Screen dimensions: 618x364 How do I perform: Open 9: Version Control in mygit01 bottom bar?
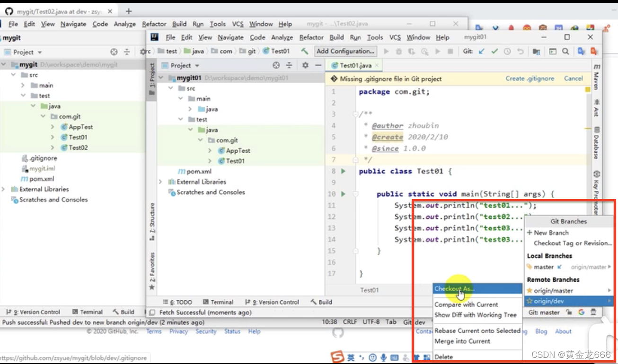[272, 302]
